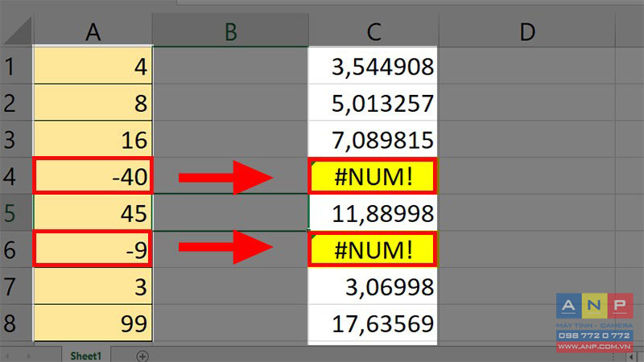Image resolution: width=644 pixels, height=362 pixels.
Task: Click the sheet navigation left arrow
Action: click(7, 356)
